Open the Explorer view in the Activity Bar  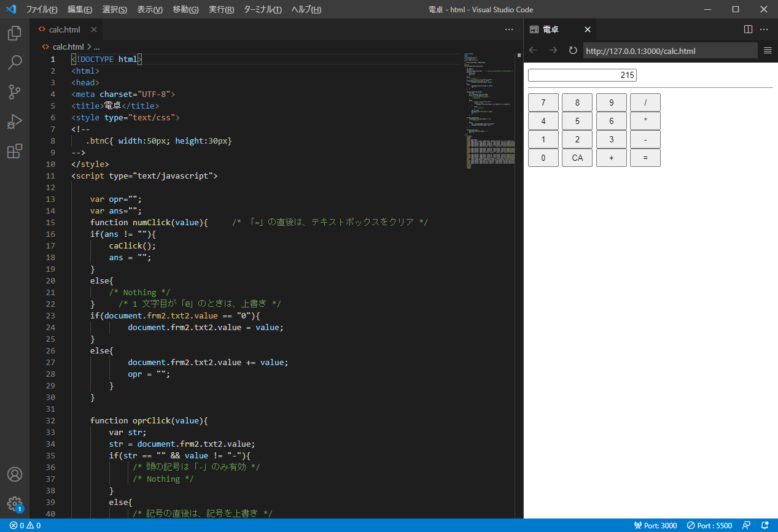coord(14,33)
